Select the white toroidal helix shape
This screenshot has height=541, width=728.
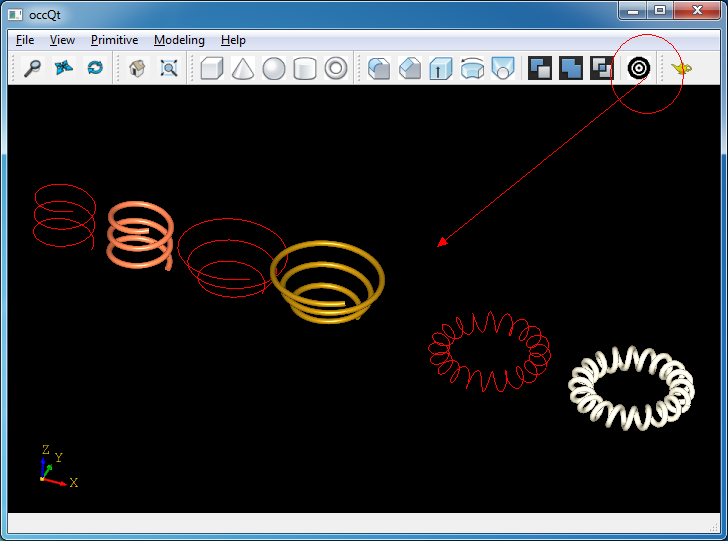pos(631,387)
